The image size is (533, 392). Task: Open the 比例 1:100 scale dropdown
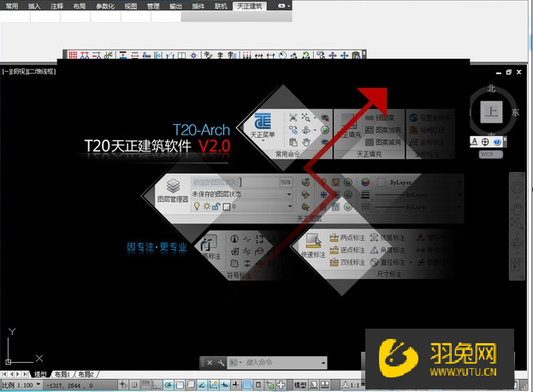click(21, 385)
